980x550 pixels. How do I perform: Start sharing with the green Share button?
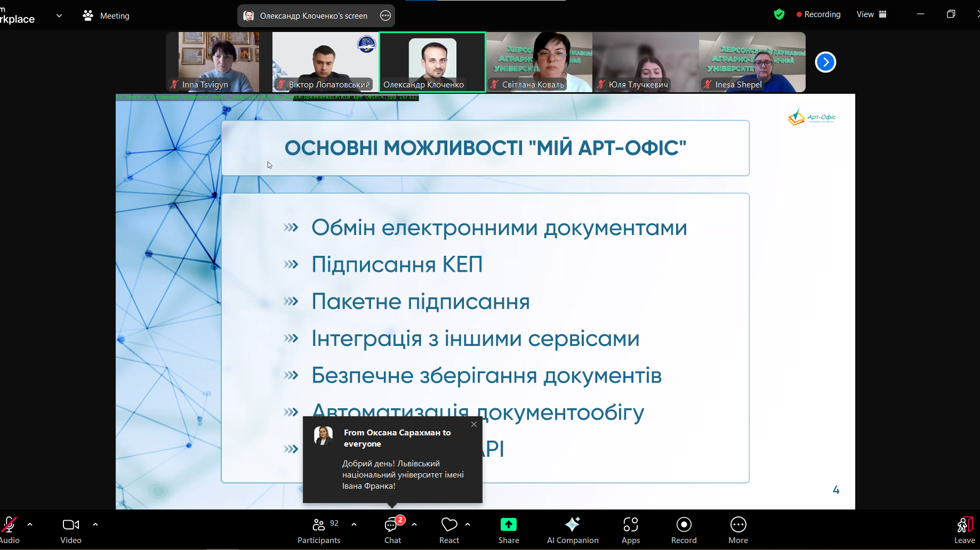[509, 531]
